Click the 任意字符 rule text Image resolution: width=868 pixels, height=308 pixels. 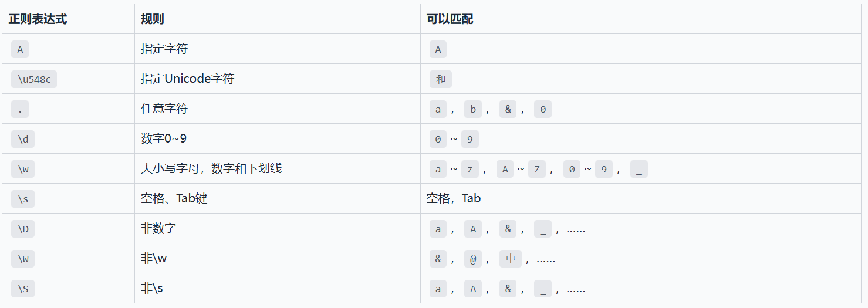pos(164,109)
